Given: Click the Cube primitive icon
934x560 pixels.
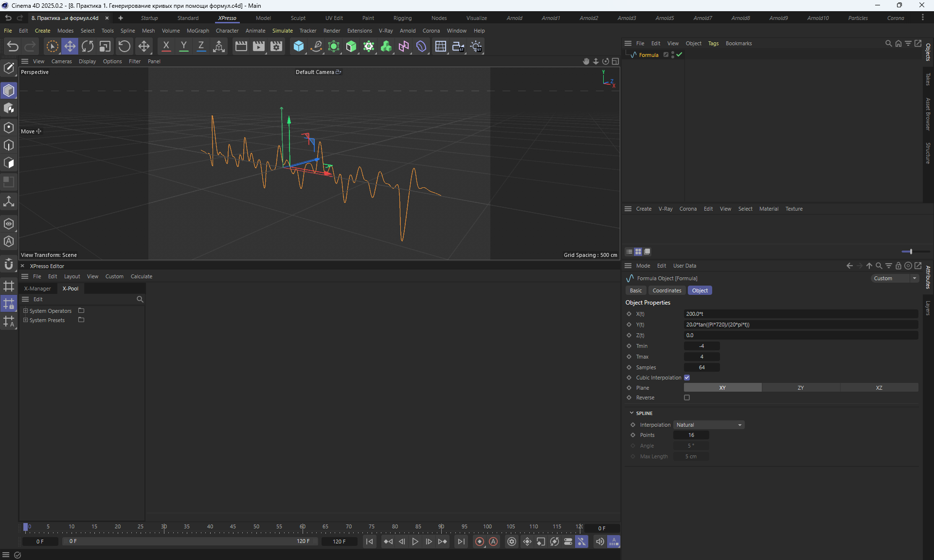Looking at the screenshot, I should point(298,46).
